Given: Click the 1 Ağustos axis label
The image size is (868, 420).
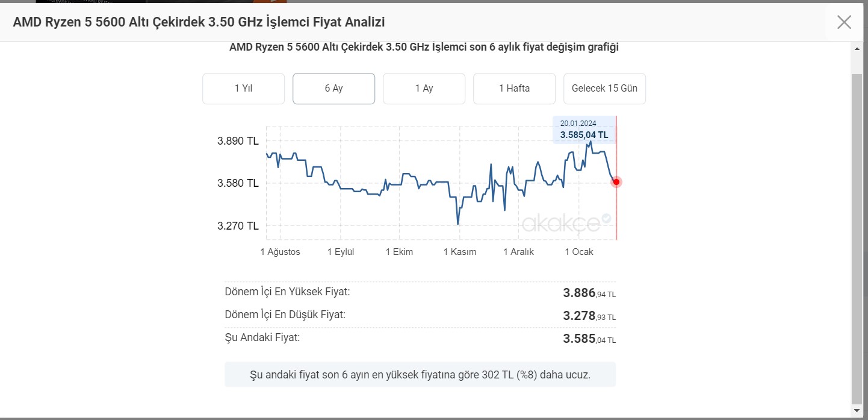Looking at the screenshot, I should [280, 252].
